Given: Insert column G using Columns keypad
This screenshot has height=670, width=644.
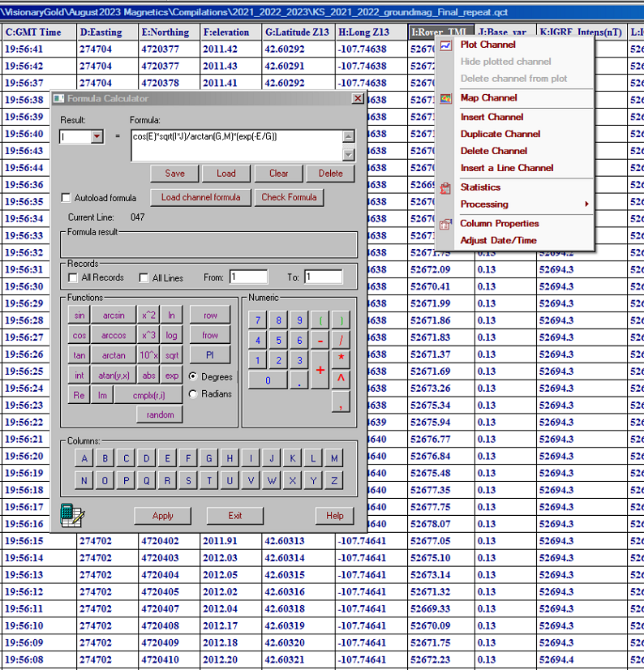Looking at the screenshot, I should (x=209, y=458).
